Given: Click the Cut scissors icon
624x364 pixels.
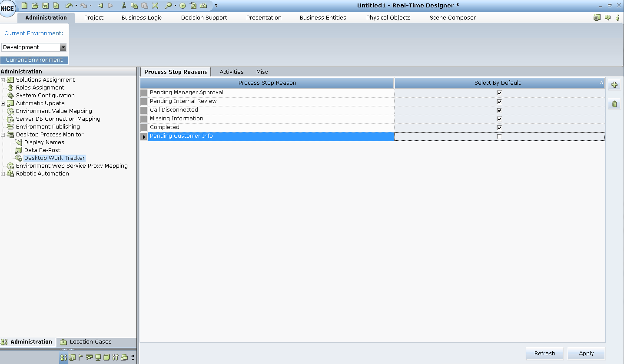Looking at the screenshot, I should click(124, 6).
